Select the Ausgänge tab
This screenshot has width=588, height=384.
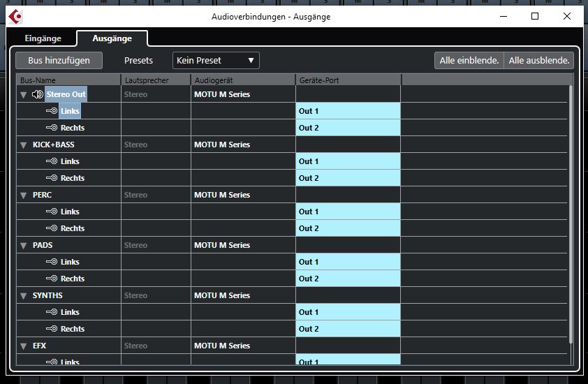tap(112, 38)
